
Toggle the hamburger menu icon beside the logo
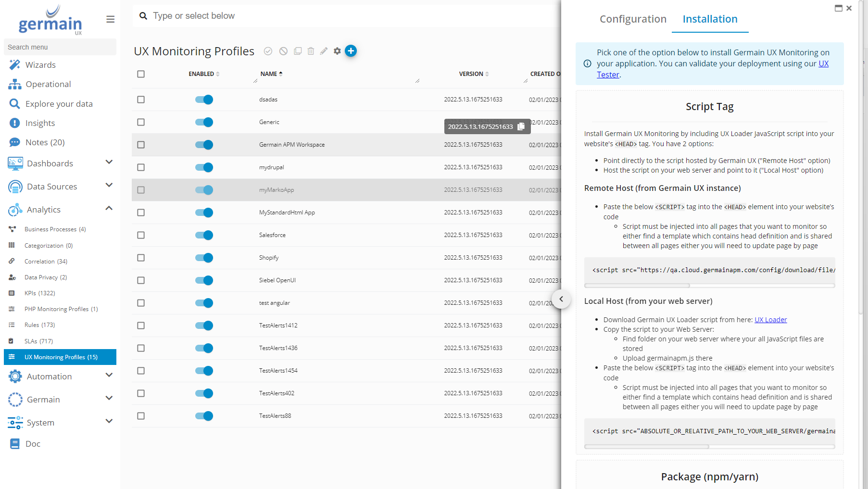tap(110, 19)
